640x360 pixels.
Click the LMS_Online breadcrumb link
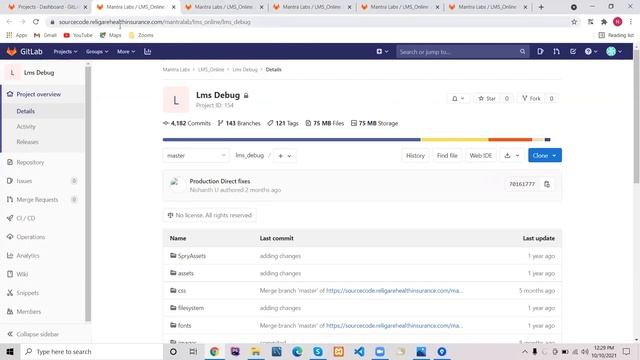click(211, 70)
